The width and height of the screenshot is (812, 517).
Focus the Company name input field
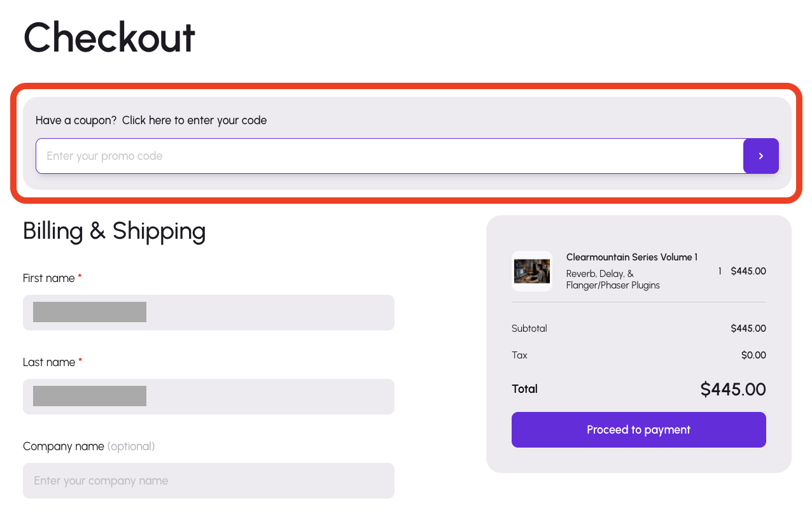click(x=208, y=481)
